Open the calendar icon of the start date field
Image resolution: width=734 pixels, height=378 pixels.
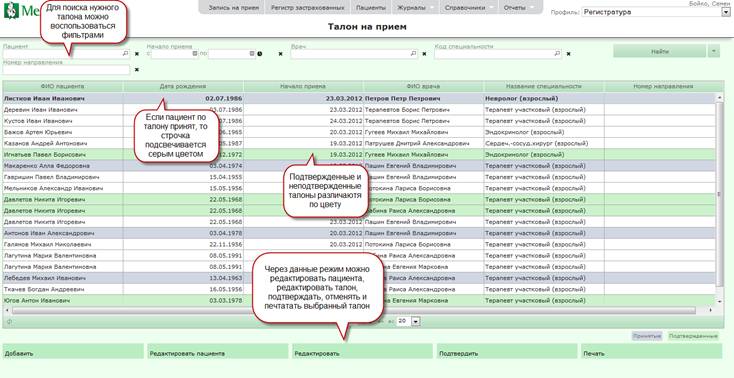(x=195, y=54)
